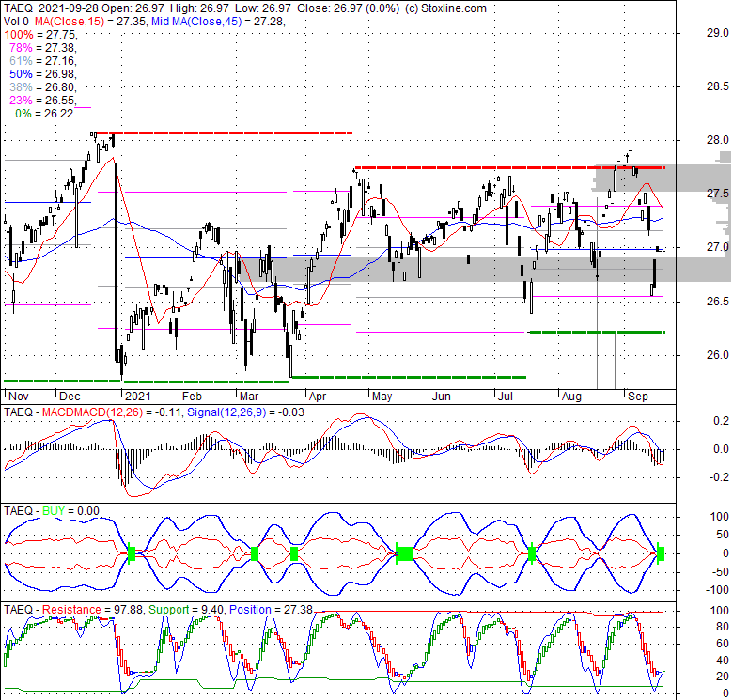Click the TAEQ - BUY = 0.00 label

point(52,511)
